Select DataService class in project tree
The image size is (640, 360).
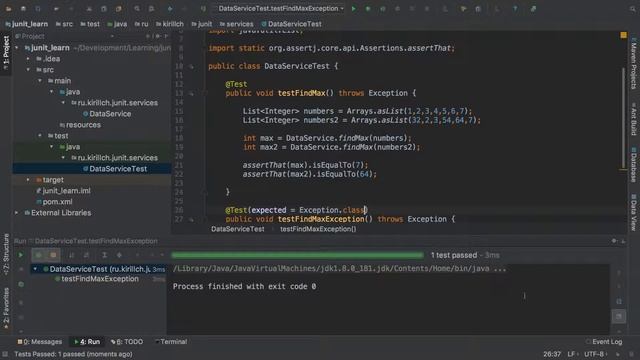pos(107,114)
